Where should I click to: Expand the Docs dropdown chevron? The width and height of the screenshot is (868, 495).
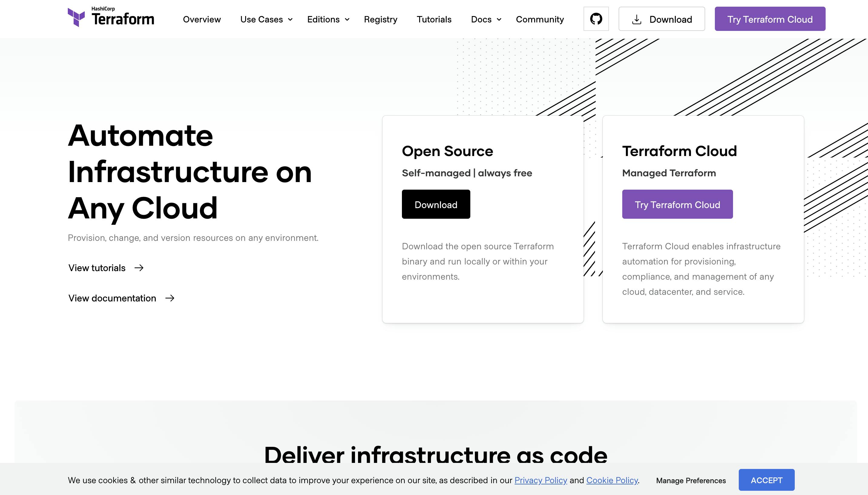499,20
